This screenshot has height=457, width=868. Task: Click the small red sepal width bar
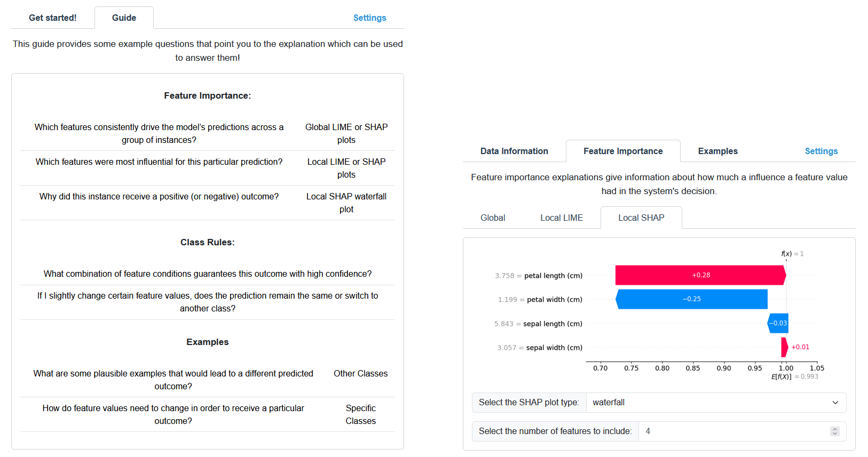tap(784, 347)
